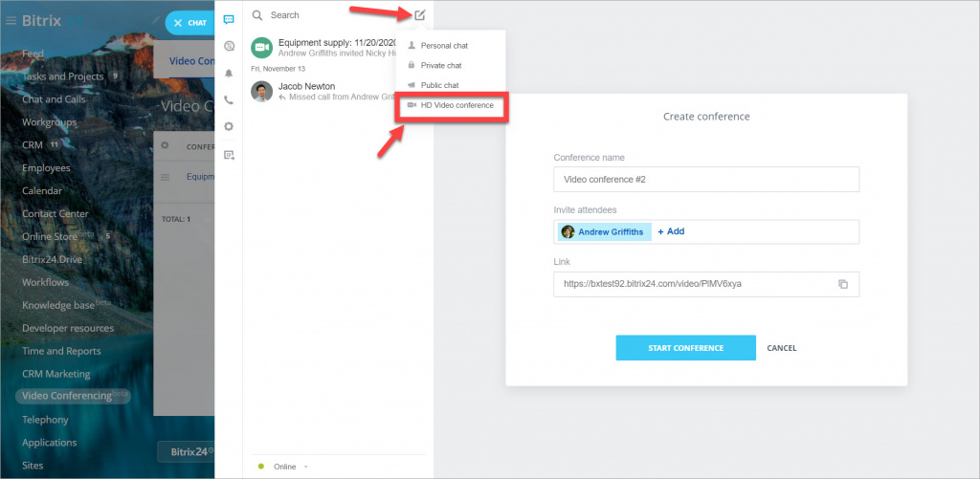980x479 pixels.
Task: Select HD Video conference option
Action: (x=452, y=105)
